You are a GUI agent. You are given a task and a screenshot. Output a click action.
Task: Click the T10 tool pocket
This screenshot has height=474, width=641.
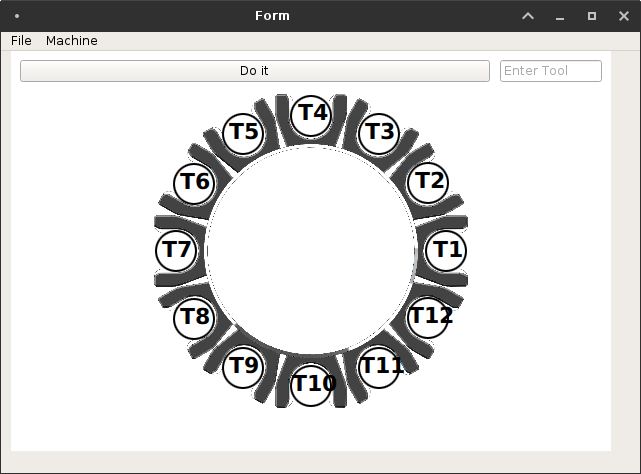point(311,385)
